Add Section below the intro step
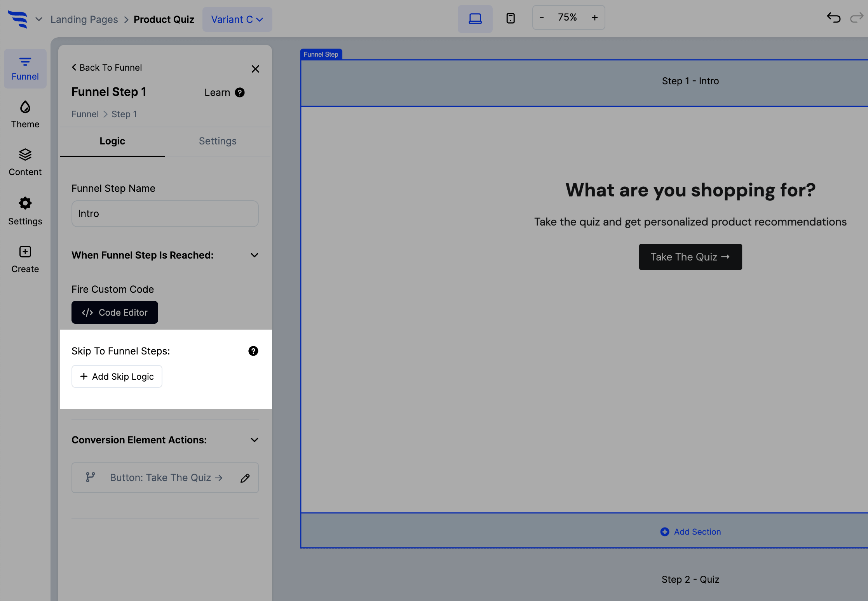This screenshot has width=868, height=601. [690, 532]
